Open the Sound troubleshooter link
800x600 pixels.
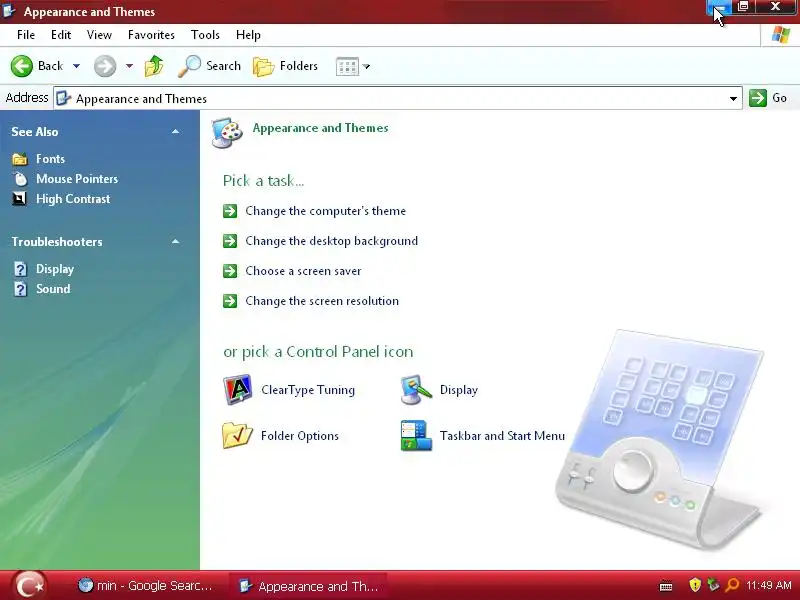[53, 289]
